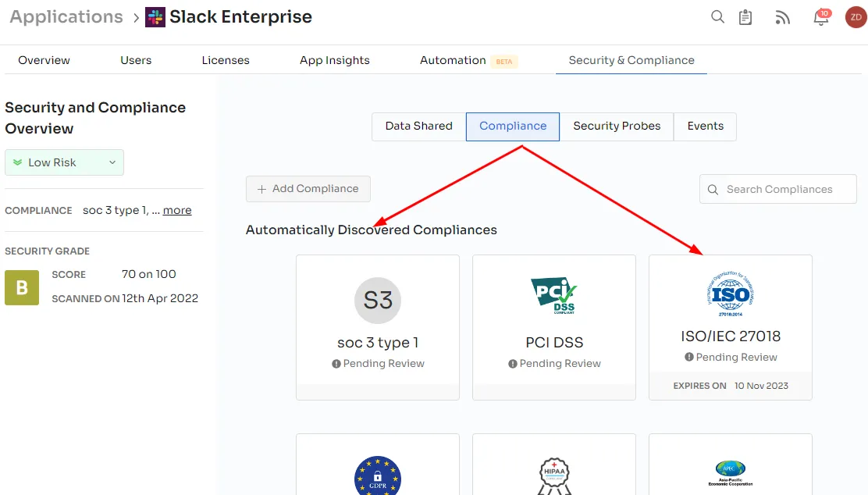This screenshot has height=495, width=868.
Task: Click Pending Review under soc 3 type 1
Action: [x=383, y=364]
